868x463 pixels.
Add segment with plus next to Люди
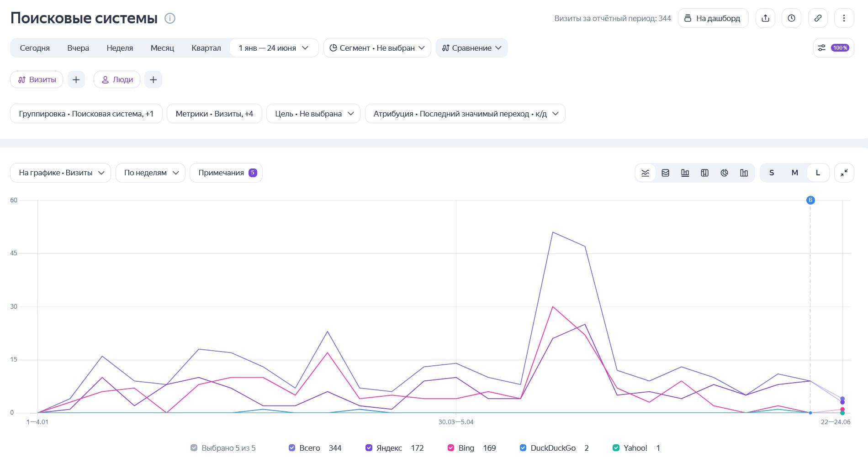click(x=153, y=79)
